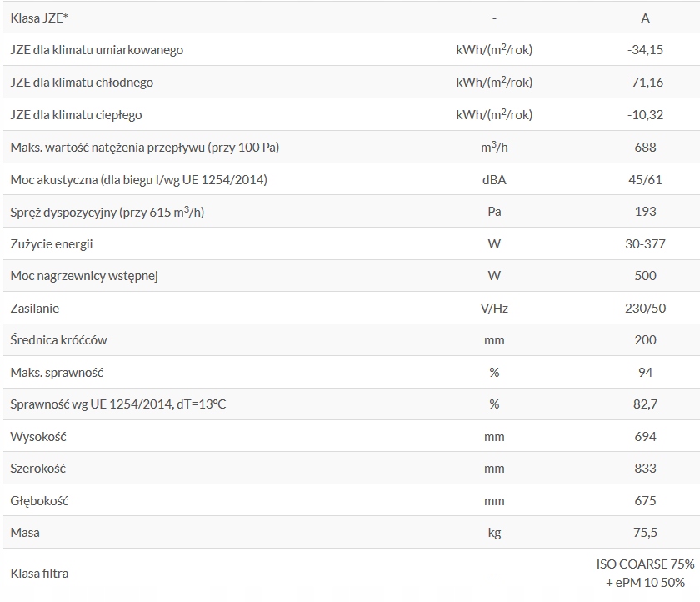Select the max flow value 688
The height and width of the screenshot is (602, 700).
coord(645,147)
